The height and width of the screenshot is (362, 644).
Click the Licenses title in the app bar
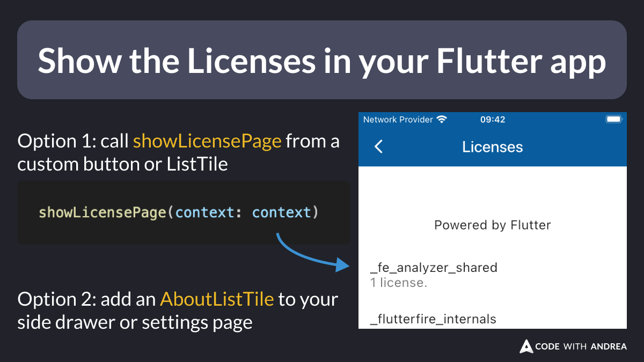(x=492, y=147)
